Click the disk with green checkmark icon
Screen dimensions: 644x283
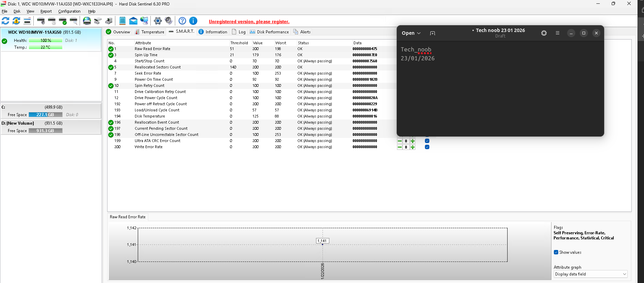[63, 21]
